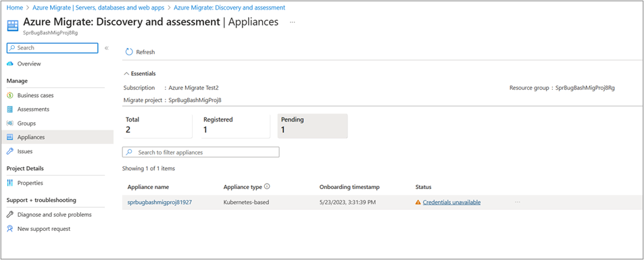Viewport: 644px width, 260px height.
Task: Click the warning triangle beside Credentials unavailable
Action: click(418, 202)
